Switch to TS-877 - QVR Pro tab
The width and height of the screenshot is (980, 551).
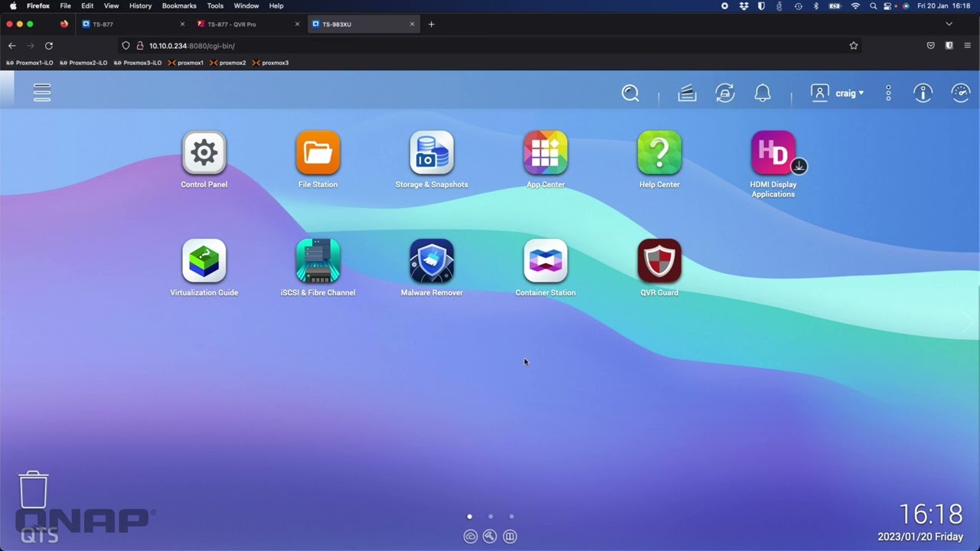pos(247,24)
